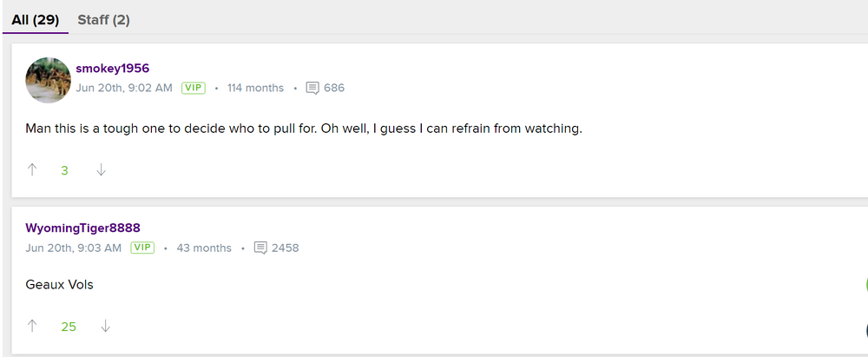The width and height of the screenshot is (868, 357).
Task: Click the 43 months membership label
Action: tap(204, 248)
